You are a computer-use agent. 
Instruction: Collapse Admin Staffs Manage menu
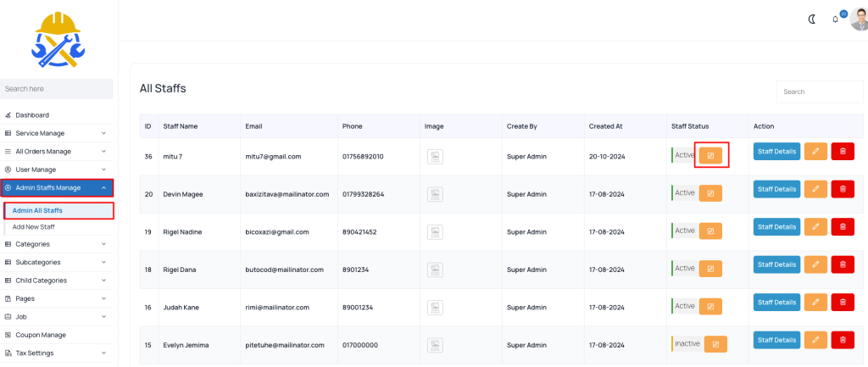[x=57, y=188]
